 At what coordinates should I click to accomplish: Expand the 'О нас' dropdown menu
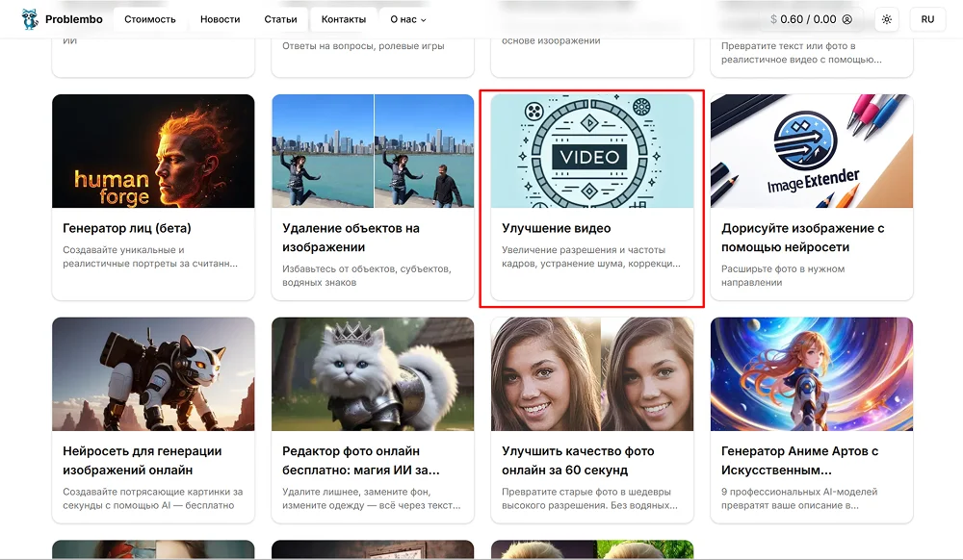tap(408, 19)
